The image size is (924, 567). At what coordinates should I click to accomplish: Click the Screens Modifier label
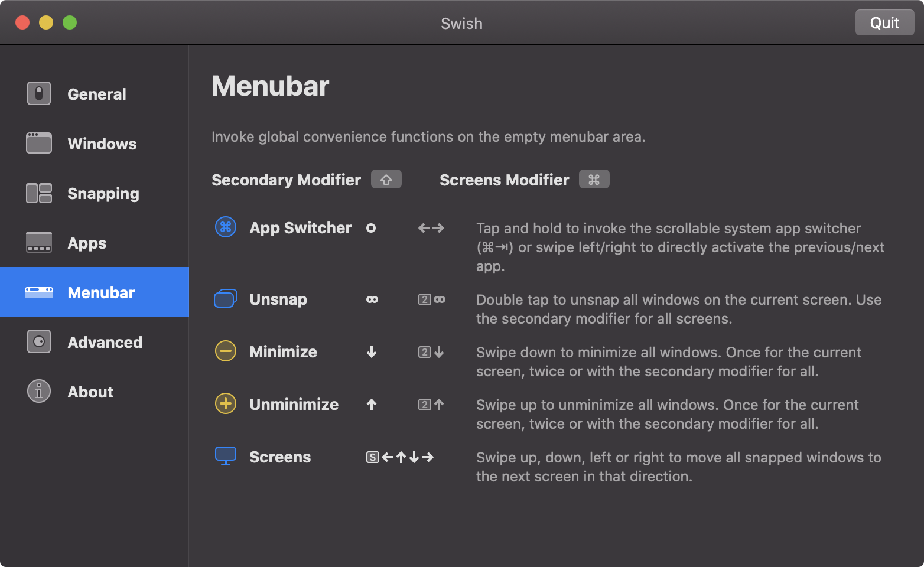point(504,180)
